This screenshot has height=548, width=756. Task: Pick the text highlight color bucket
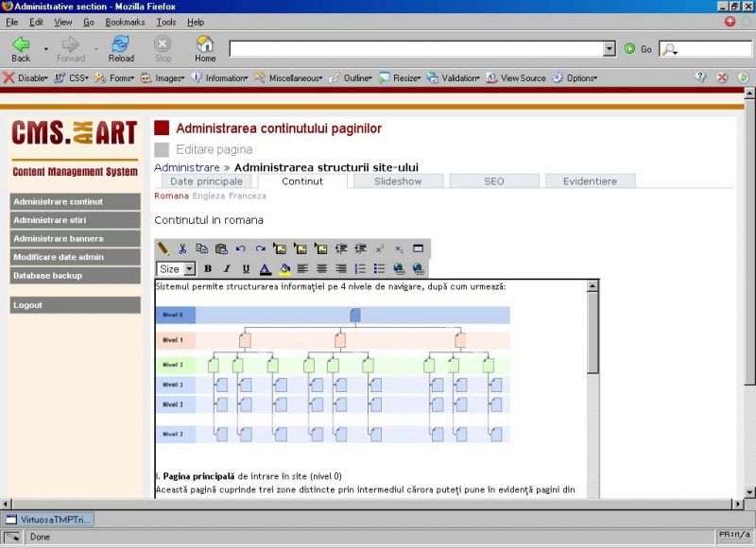tap(284, 269)
